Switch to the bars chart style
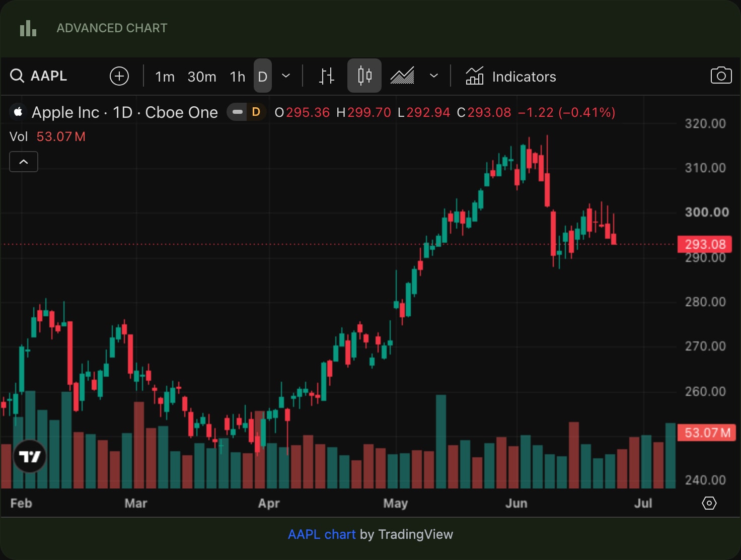The height and width of the screenshot is (560, 741). 327,76
